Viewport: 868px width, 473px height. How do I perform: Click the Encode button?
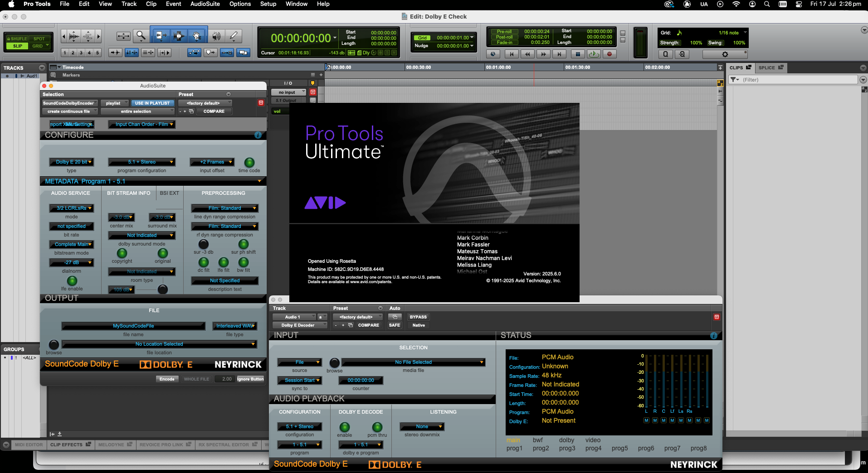[x=167, y=379]
